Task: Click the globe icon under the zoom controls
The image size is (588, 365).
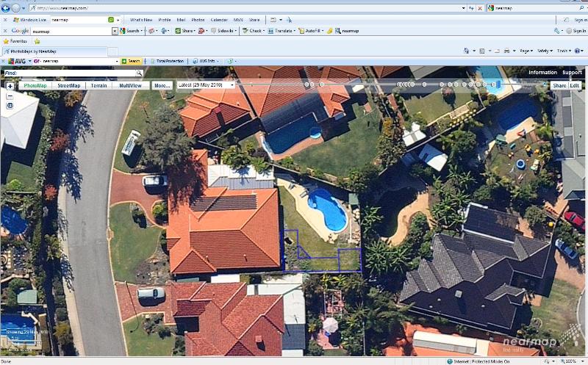Action: 10,106
